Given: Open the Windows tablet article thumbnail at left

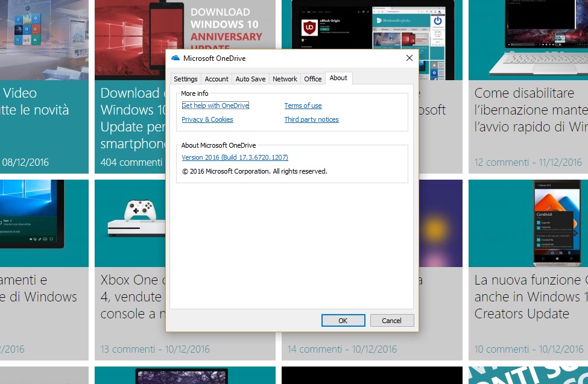Looking at the screenshot, I should point(44,223).
